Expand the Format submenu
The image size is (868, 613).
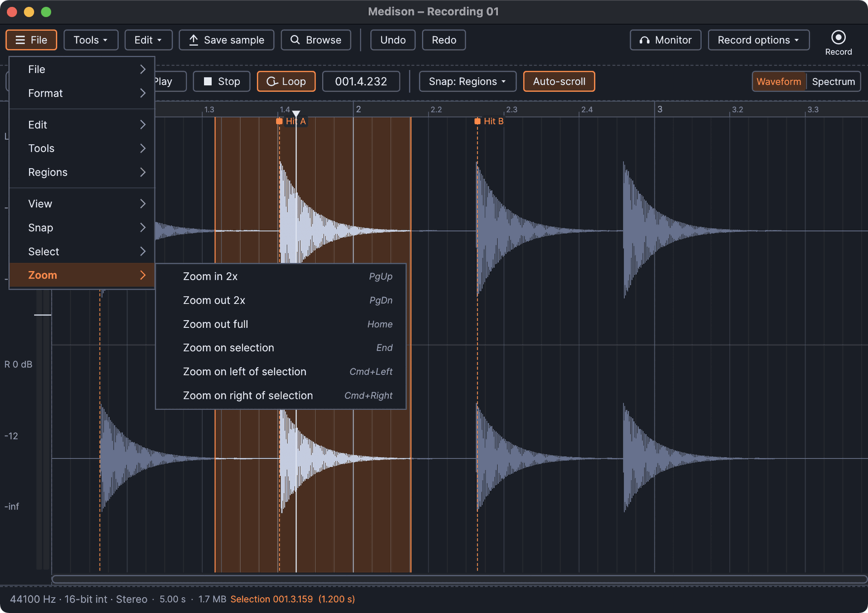pyautogui.click(x=82, y=93)
